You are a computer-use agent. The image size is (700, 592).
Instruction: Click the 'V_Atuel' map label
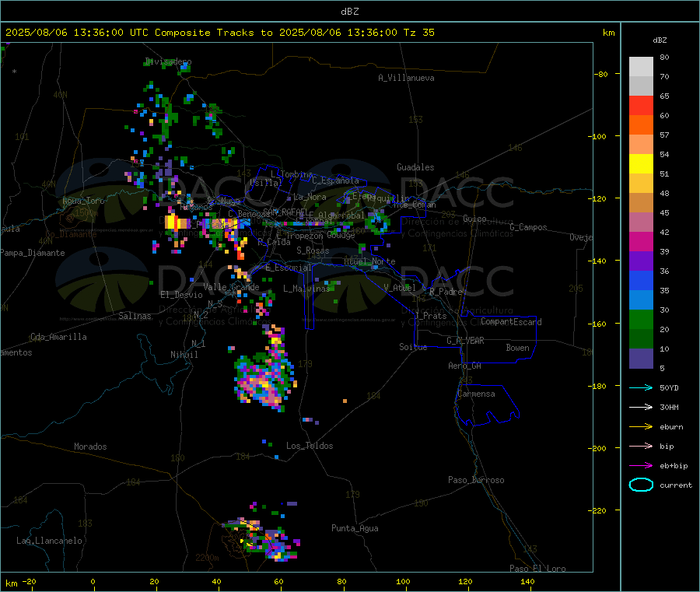[400, 288]
